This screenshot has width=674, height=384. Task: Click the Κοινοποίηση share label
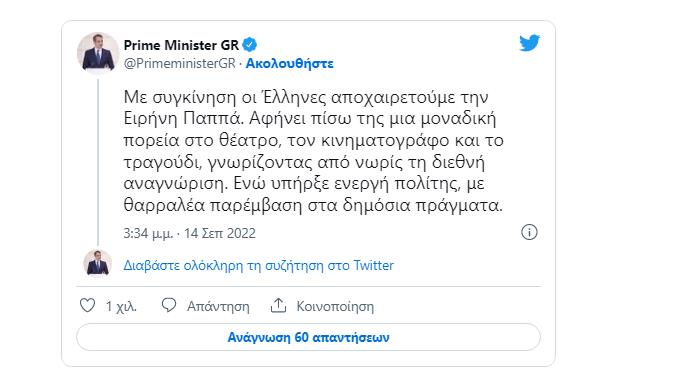(x=335, y=306)
